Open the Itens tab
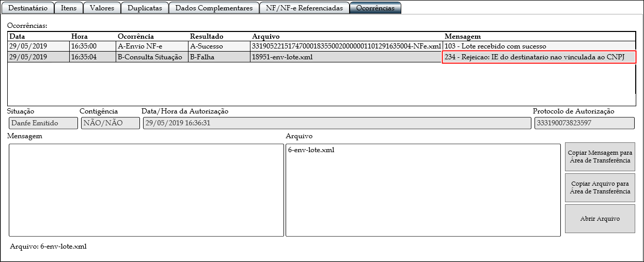The image size is (644, 262). coord(68,8)
